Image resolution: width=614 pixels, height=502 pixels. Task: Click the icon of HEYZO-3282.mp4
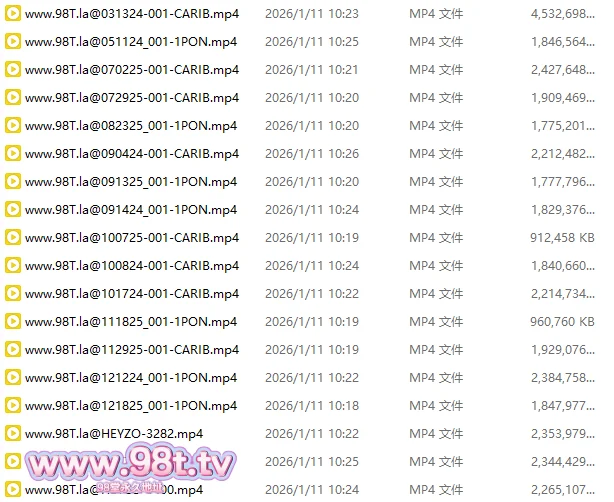tap(13, 433)
